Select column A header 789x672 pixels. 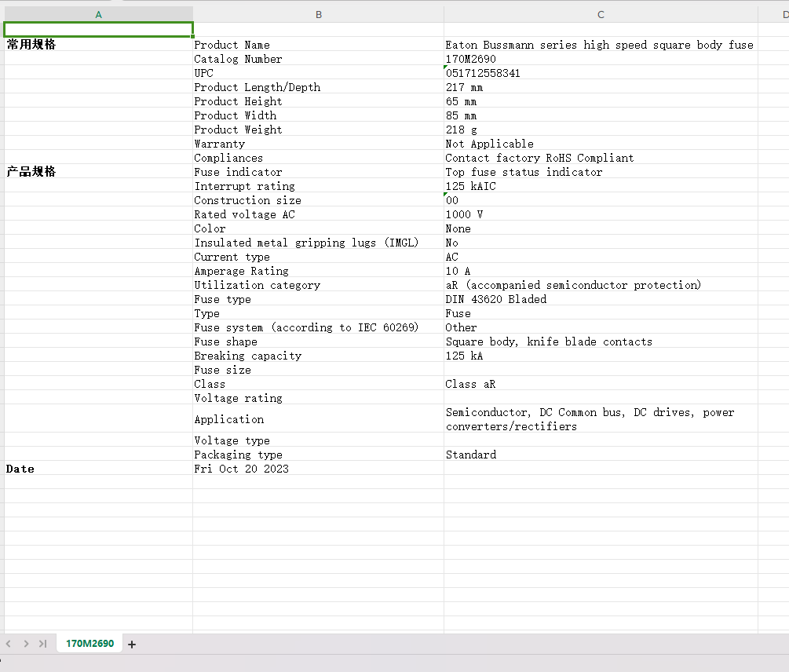[x=99, y=15]
